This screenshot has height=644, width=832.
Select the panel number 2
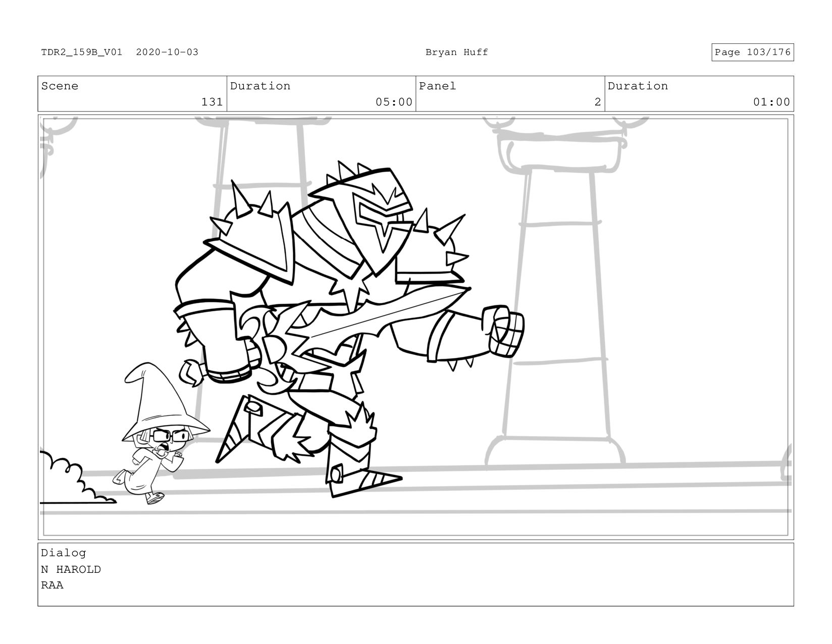coord(598,102)
